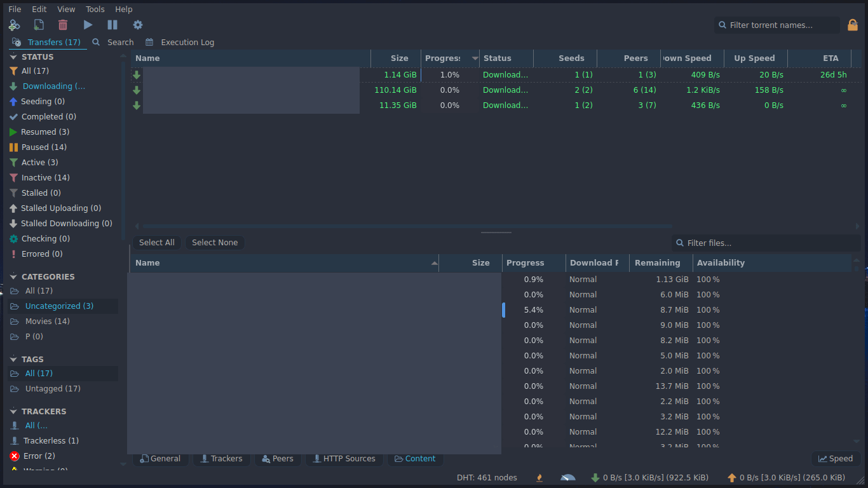Toggle the Speed graph button
The width and height of the screenshot is (868, 488).
pos(836,459)
